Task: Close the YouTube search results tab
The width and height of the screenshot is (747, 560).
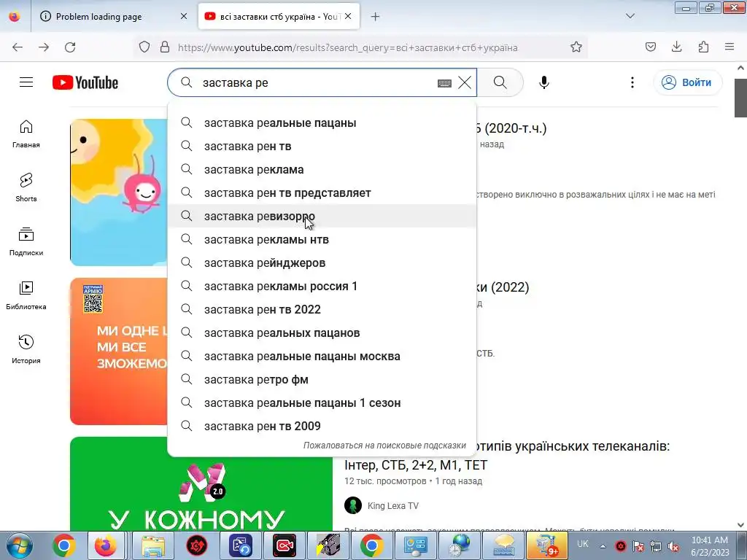Action: coord(348,17)
